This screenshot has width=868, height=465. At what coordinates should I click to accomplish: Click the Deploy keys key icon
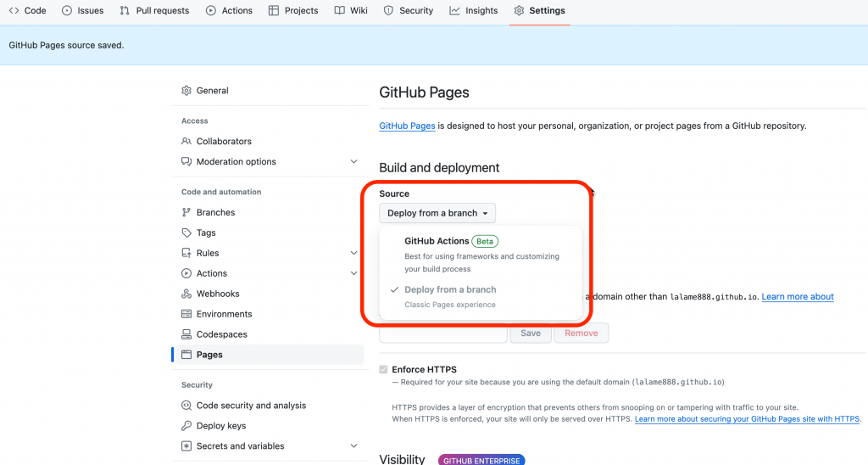(186, 426)
